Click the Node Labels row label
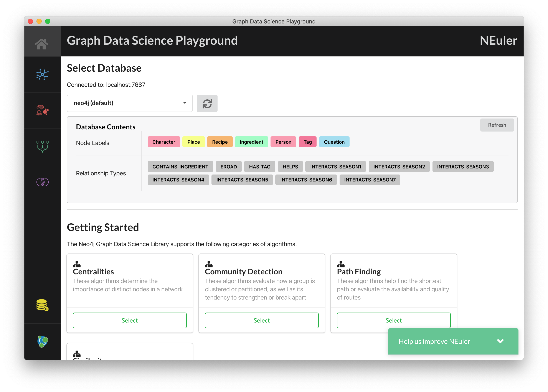548x392 pixels. [92, 143]
